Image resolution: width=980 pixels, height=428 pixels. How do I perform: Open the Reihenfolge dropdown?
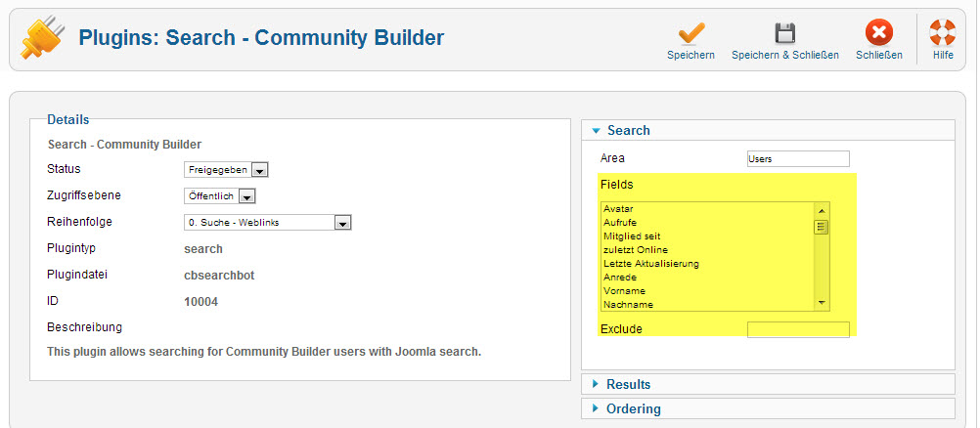tap(268, 223)
